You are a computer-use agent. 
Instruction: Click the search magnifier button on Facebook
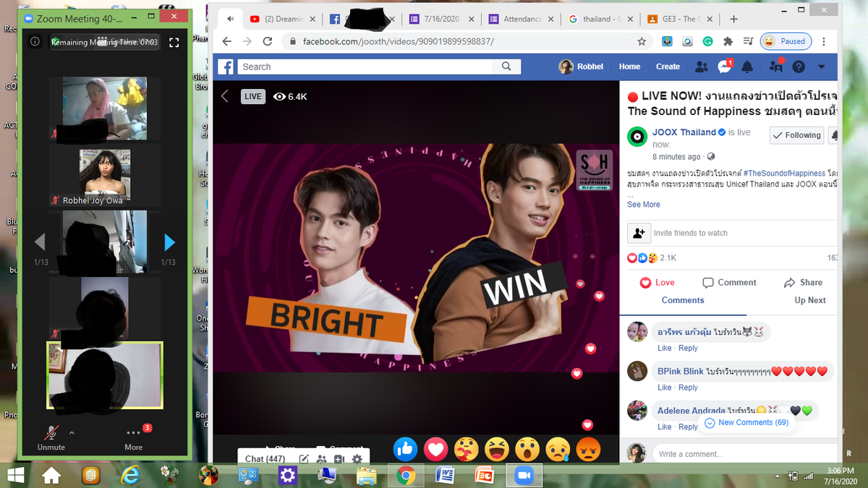pyautogui.click(x=506, y=67)
